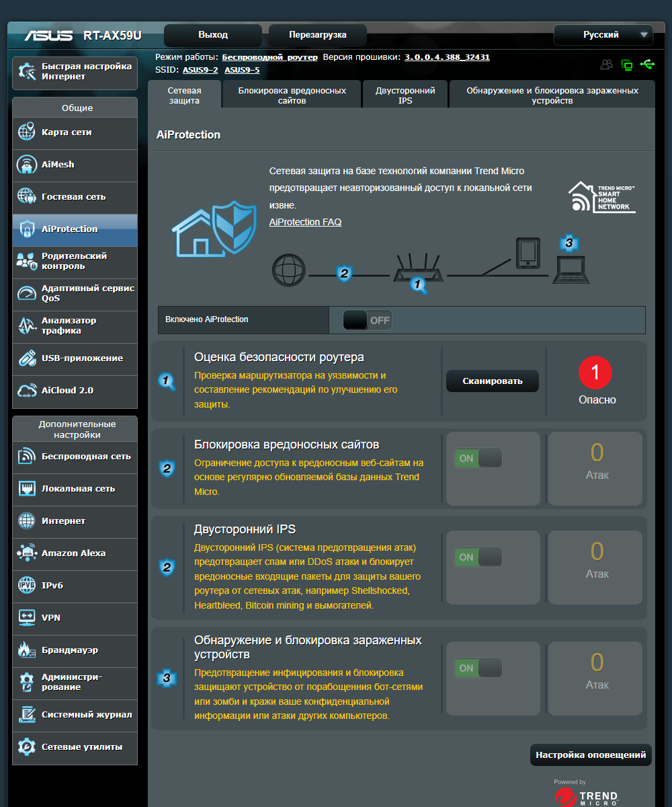
Task: Click the Беспроводная сеть wifi icon
Action: pyautogui.click(x=26, y=456)
